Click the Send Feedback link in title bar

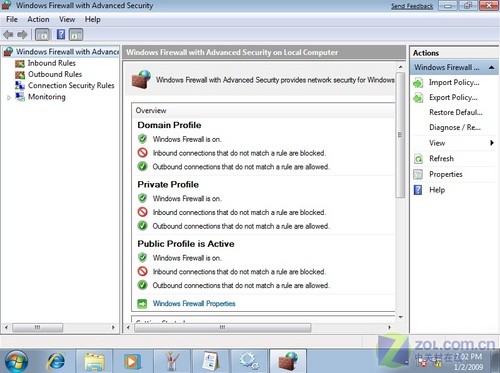point(412,6)
